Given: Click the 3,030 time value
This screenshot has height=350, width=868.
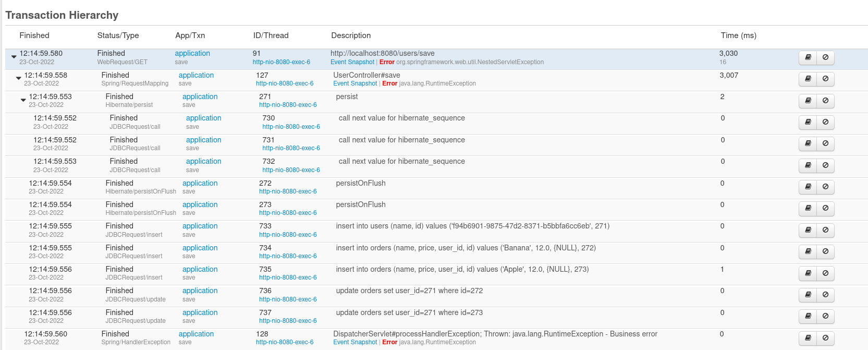Looking at the screenshot, I should (728, 53).
